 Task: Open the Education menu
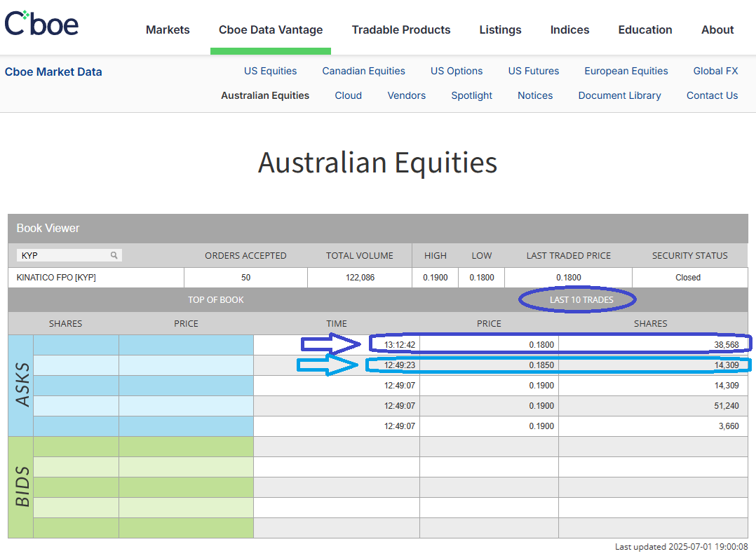tap(644, 29)
